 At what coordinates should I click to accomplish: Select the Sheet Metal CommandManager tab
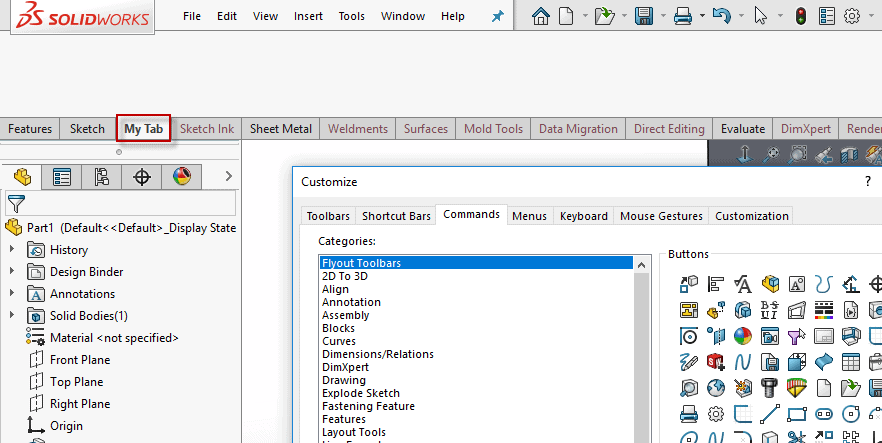[280, 129]
